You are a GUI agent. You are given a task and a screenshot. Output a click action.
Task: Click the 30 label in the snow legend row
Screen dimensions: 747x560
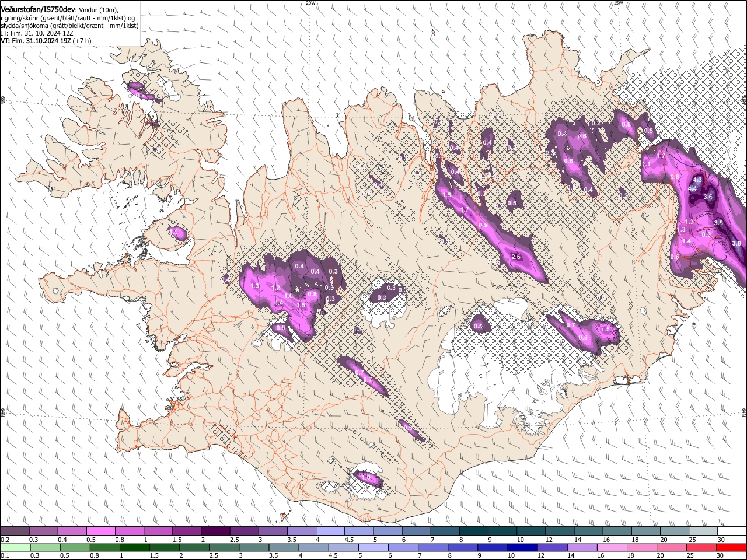click(721, 540)
